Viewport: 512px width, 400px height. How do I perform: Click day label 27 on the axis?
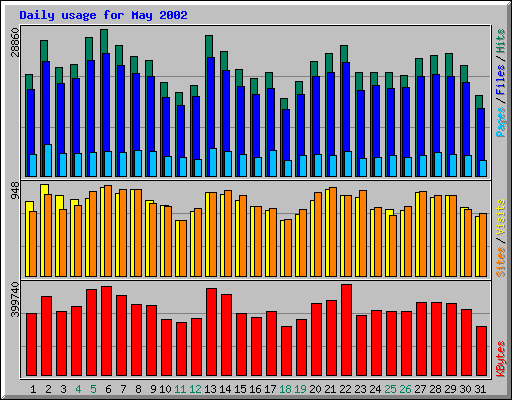pos(420,389)
